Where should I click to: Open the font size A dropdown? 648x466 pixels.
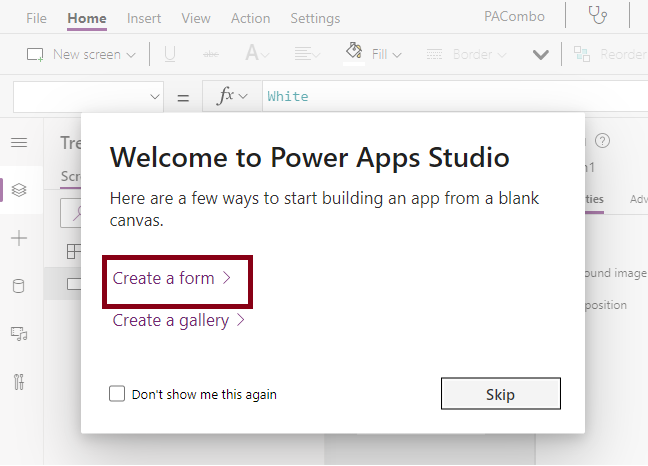pyautogui.click(x=257, y=54)
